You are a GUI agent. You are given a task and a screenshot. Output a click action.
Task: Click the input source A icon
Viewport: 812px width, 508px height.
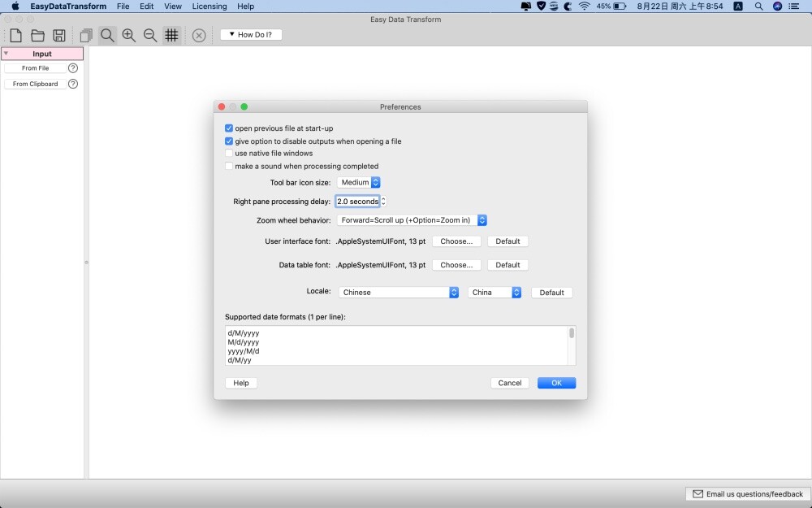[x=738, y=7]
